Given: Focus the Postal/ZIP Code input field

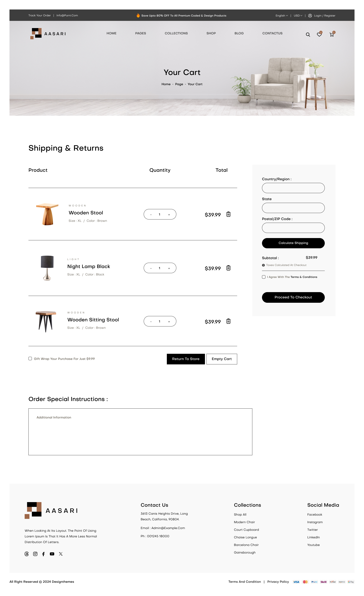Looking at the screenshot, I should [x=293, y=228].
